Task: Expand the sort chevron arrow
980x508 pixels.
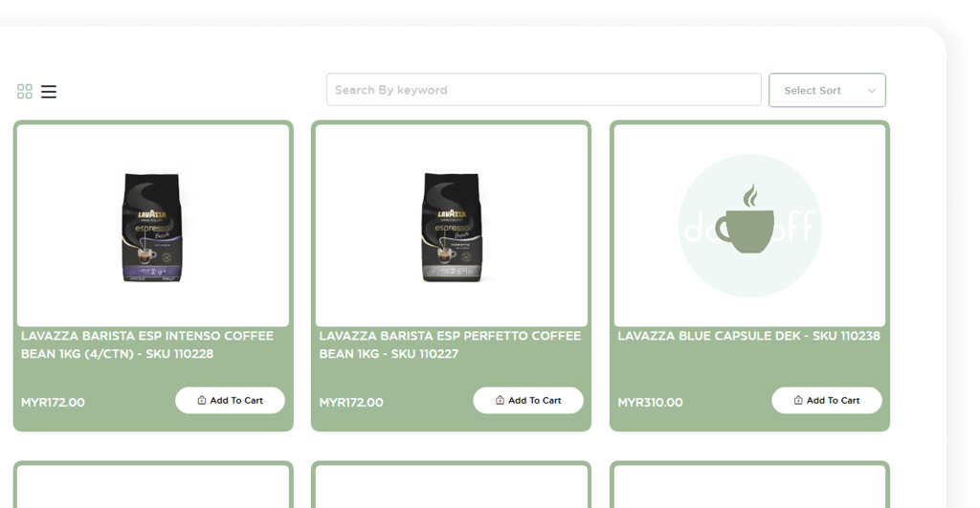Action: [x=871, y=91]
